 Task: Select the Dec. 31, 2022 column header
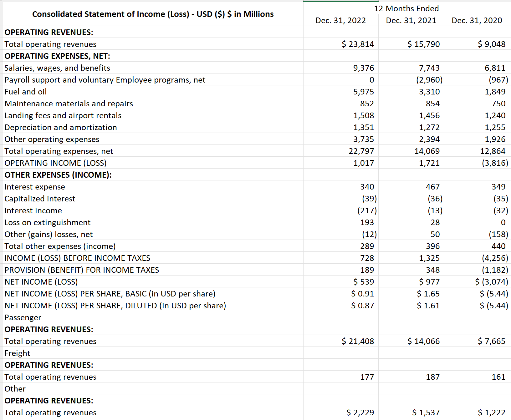(x=340, y=20)
